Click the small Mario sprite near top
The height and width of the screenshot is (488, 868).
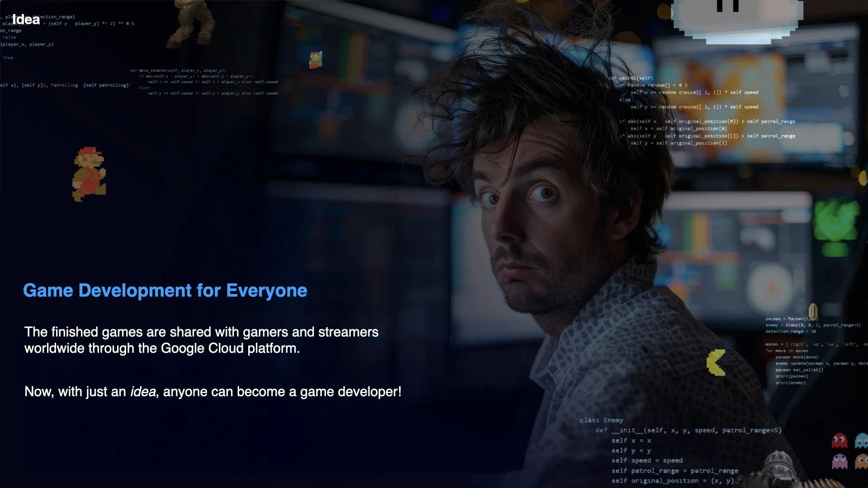[x=316, y=60]
